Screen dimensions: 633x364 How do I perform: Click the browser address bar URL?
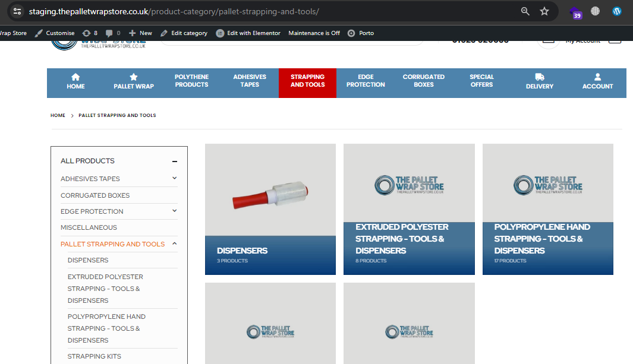tap(174, 11)
